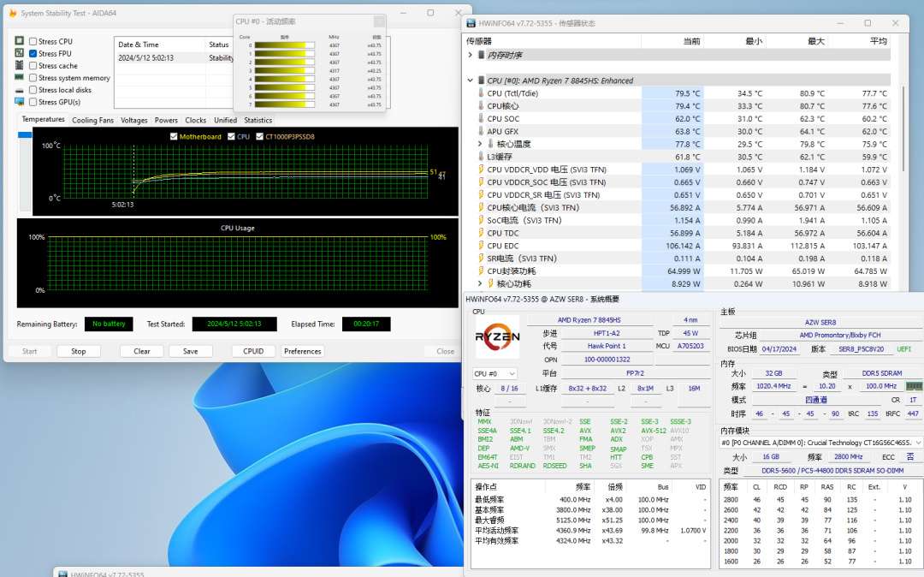Expand the 核心功耗 row
Screen dimensions: 924x577
(480, 283)
